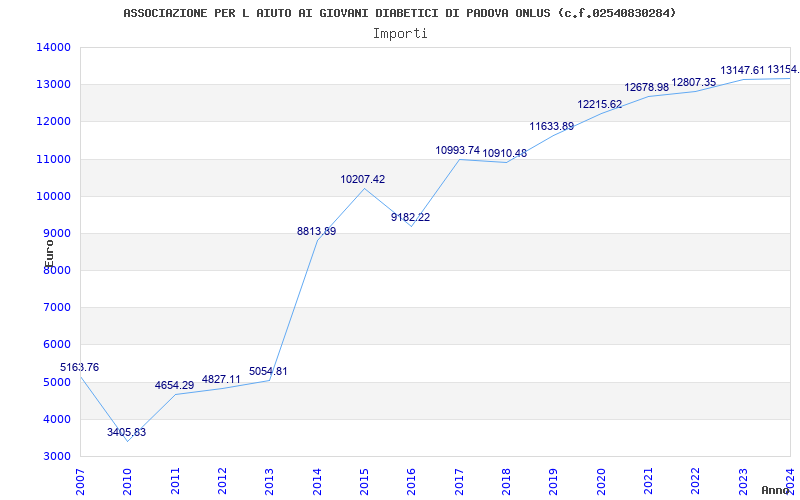Click the x-axis year 2012
The height and width of the screenshot is (500, 800).
(x=222, y=481)
